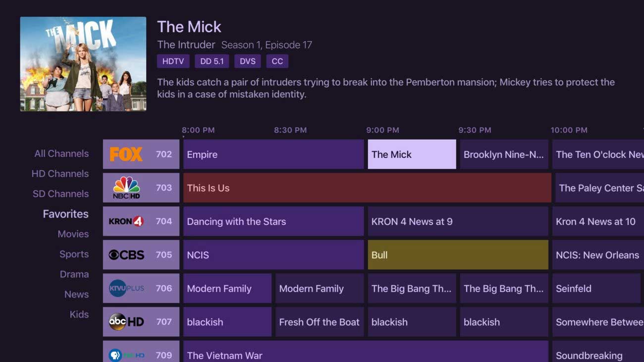Select Empire on FOX at 8:00 PM
Image resolution: width=644 pixels, height=362 pixels.
tap(273, 155)
